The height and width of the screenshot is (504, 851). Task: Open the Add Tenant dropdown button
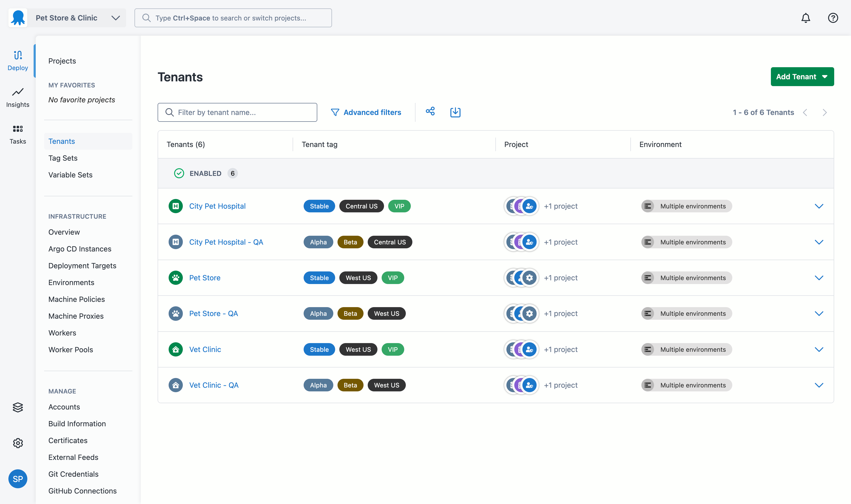[x=802, y=77]
